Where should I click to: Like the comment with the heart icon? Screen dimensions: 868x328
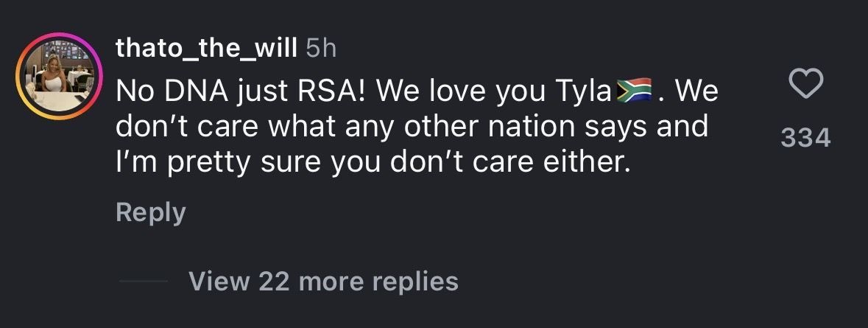(805, 86)
